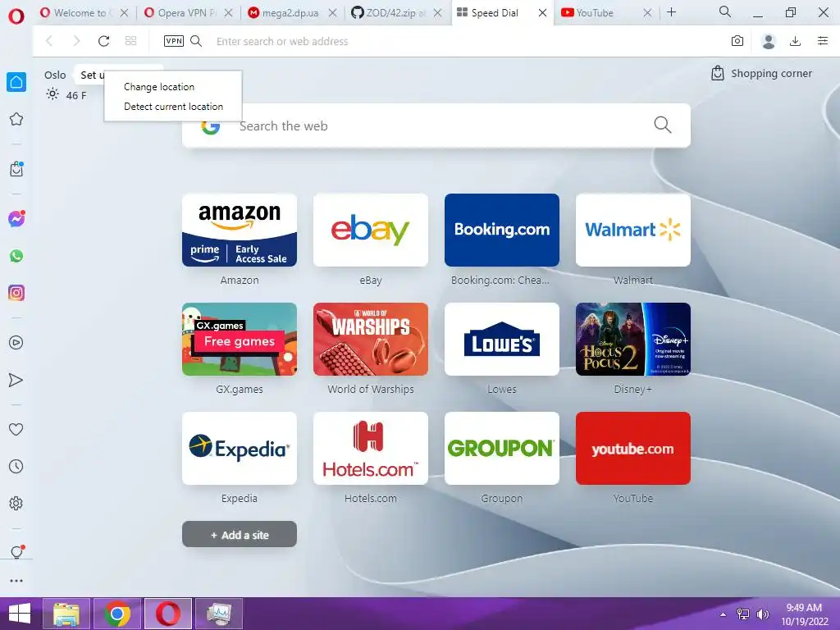Open Instagram in the sidebar

click(16, 293)
